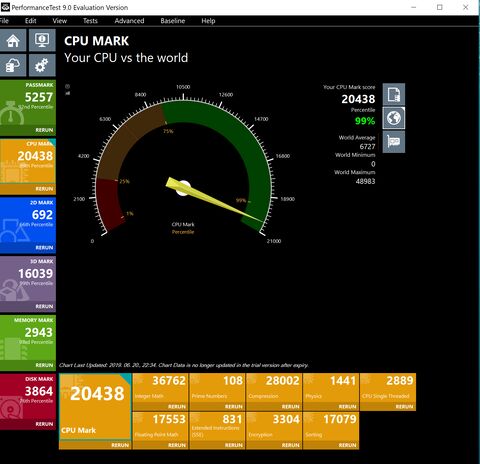Rerun the Encryption test
The height and width of the screenshot is (464, 480).
[291, 445]
